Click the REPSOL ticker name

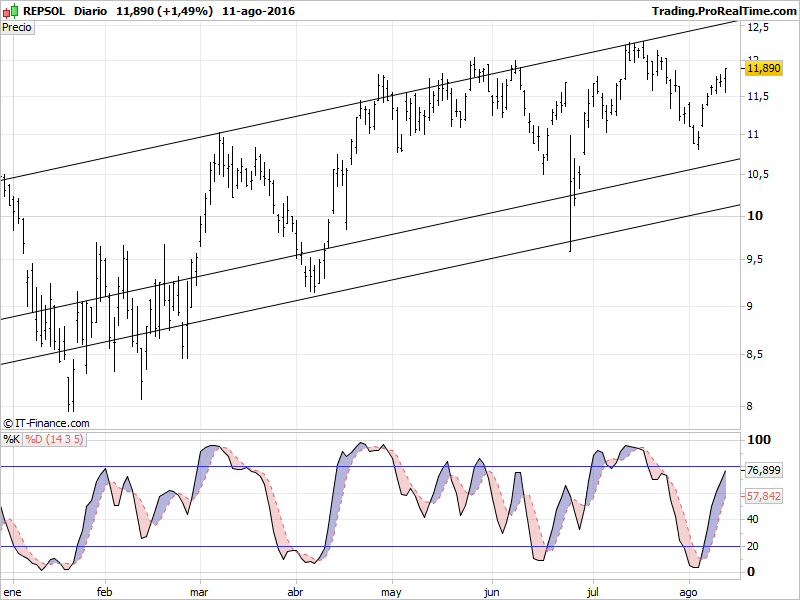pos(45,10)
